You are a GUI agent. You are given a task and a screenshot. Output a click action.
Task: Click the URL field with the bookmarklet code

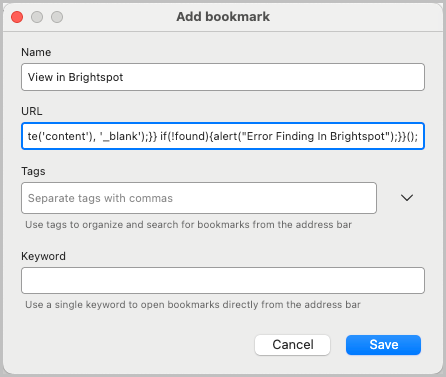coord(223,136)
